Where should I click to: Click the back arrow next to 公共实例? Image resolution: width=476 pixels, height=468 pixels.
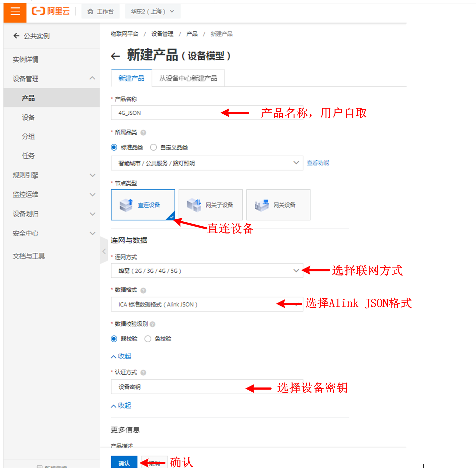tap(16, 36)
